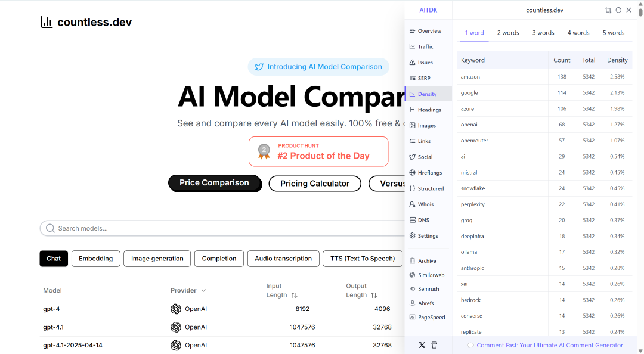Open the Product Hunt #2 badge
The image size is (644, 354).
pos(318,151)
